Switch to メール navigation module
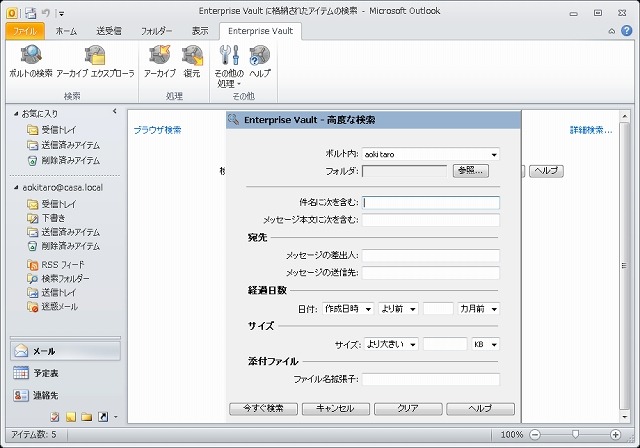640x448 pixels. tap(65, 351)
